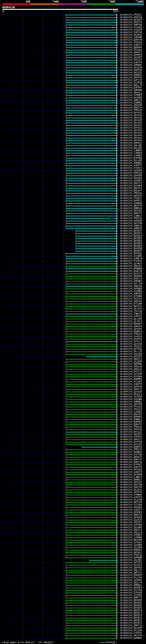The width and height of the screenshot is (146, 644).
Task: Click the UniRef100_B8XEF2 hit label
Action: 131,231
